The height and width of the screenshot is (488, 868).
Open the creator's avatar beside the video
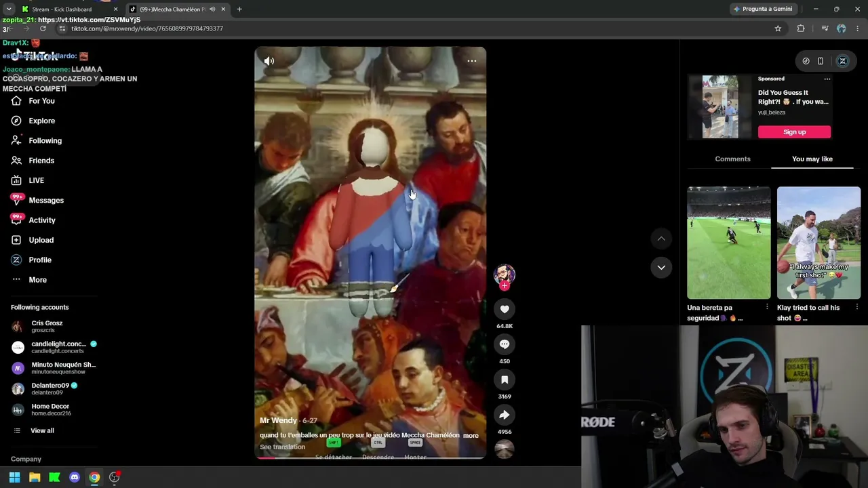click(x=504, y=274)
